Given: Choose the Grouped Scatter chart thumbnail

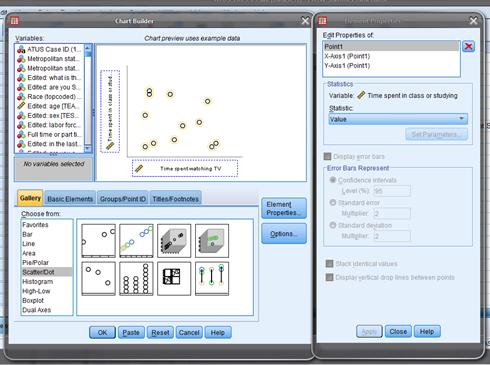Looking at the screenshot, I should 136,241.
